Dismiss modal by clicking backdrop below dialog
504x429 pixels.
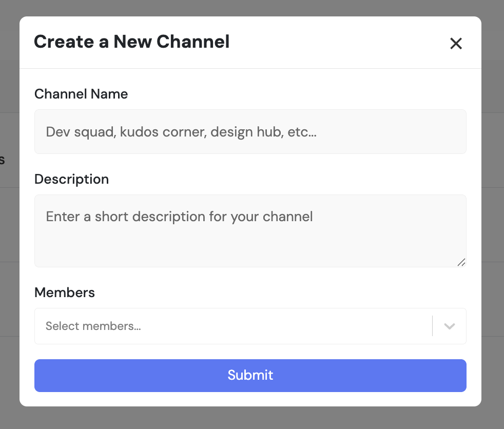coord(251,418)
